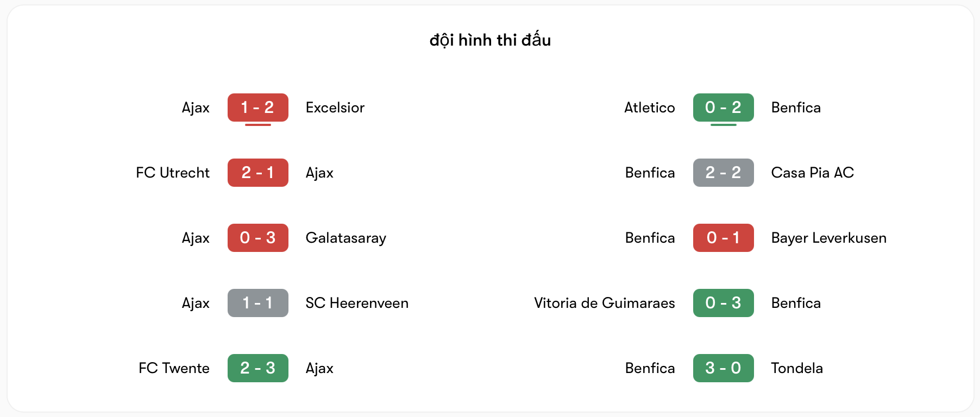Select the Bayer Leverkusen team label
980x417 pixels.
828,238
